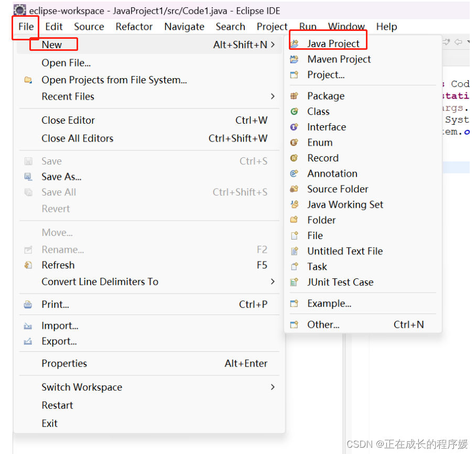The height and width of the screenshot is (454, 476).
Task: Open the Project menu
Action: coord(272,27)
